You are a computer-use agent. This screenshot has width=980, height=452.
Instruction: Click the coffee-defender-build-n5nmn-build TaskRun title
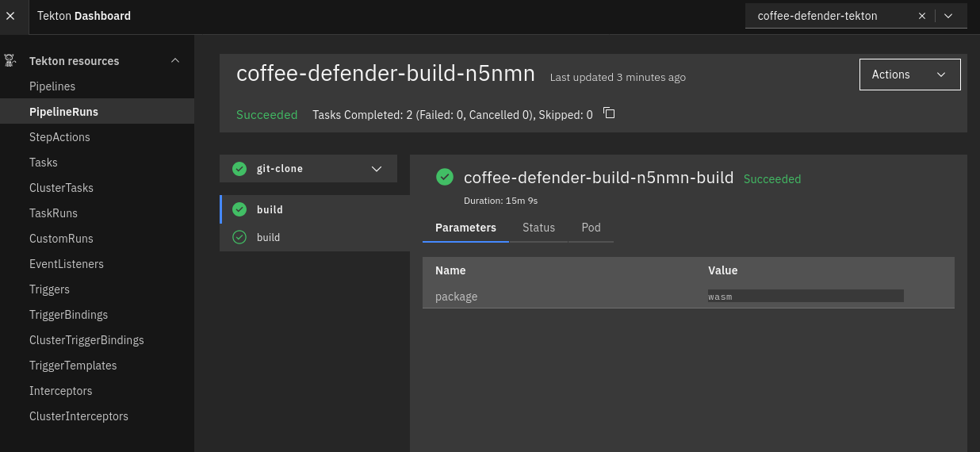(599, 178)
